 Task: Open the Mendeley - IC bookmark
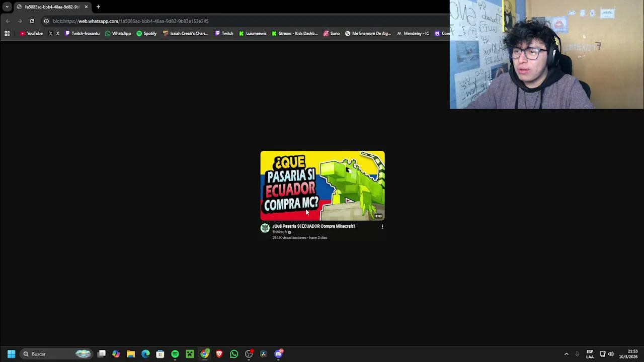413,34
